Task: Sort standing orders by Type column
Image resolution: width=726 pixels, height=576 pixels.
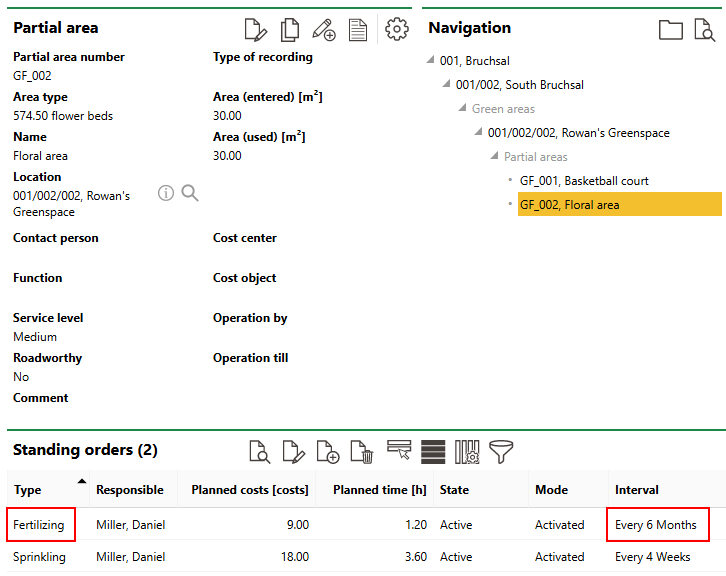Action: click(28, 490)
